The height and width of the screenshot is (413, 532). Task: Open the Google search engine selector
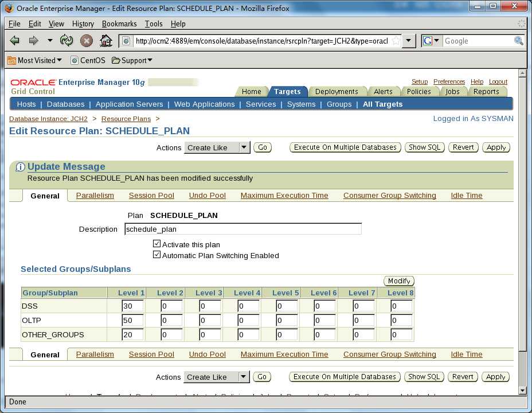point(432,41)
